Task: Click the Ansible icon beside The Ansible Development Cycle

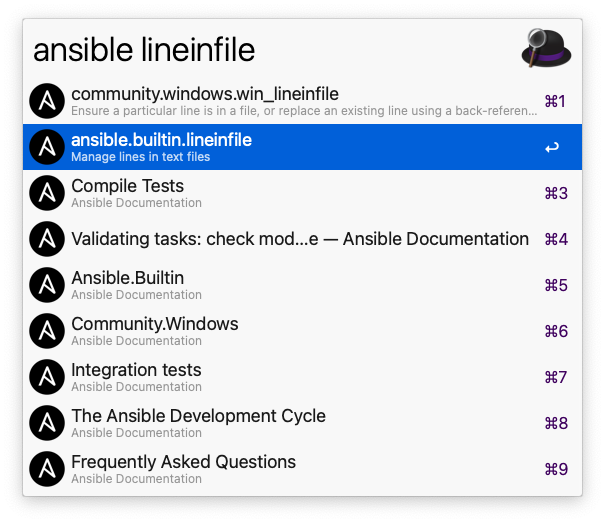Action: [x=47, y=423]
